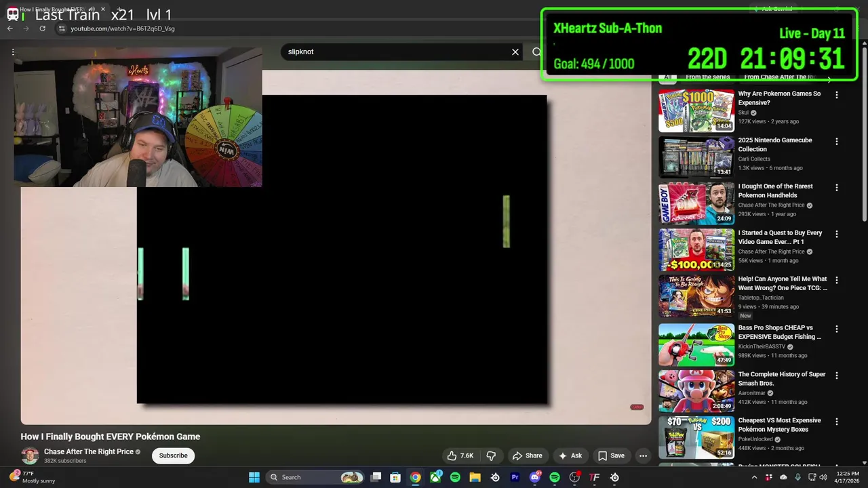Dislike the video
Image resolution: width=868 pixels, height=488 pixels.
click(x=491, y=455)
